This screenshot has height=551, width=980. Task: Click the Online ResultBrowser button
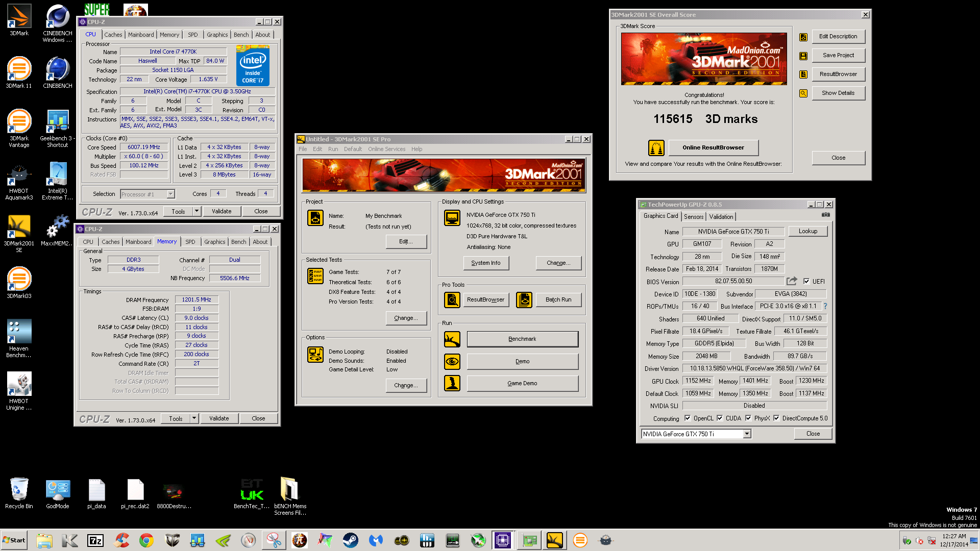pos(714,148)
